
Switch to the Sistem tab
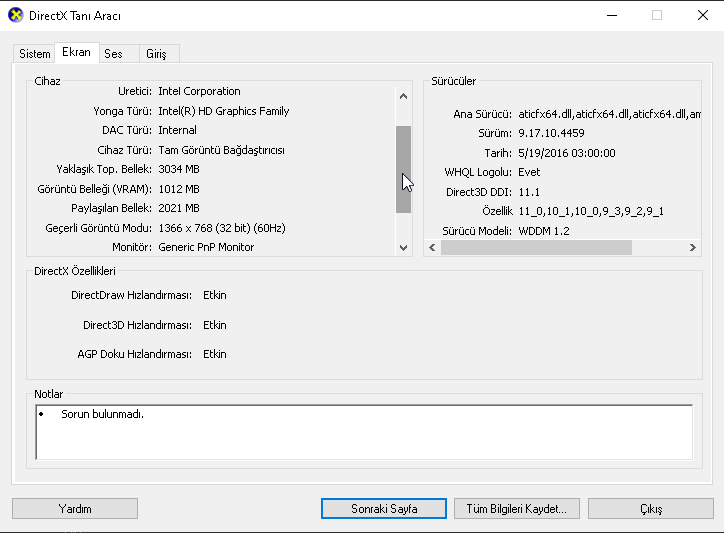(x=35, y=54)
